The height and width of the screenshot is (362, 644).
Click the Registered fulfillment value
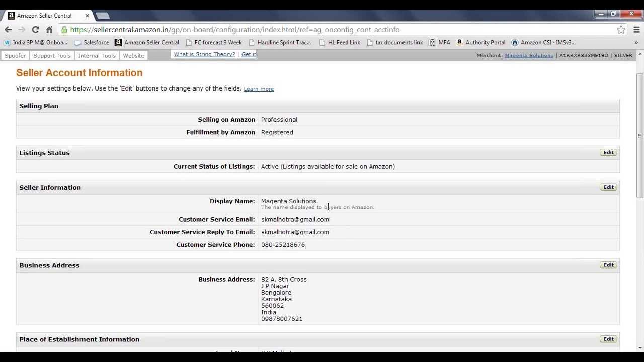tap(277, 132)
